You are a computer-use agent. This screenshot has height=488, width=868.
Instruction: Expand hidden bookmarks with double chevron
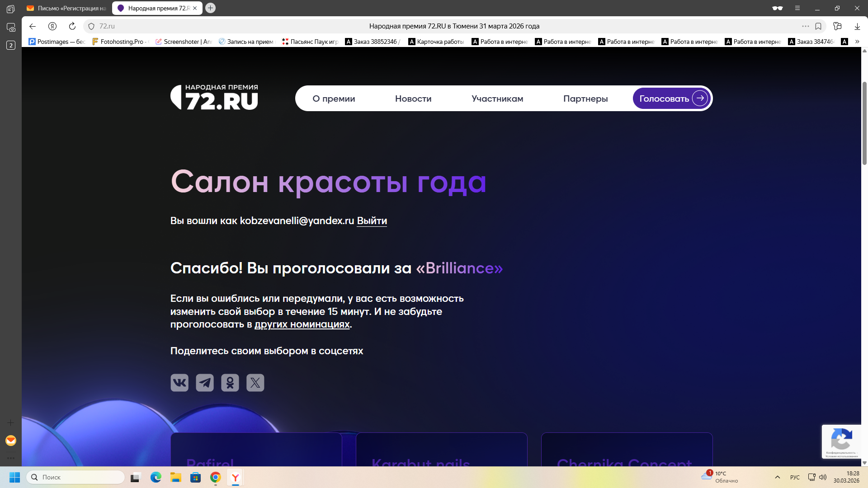[857, 42]
